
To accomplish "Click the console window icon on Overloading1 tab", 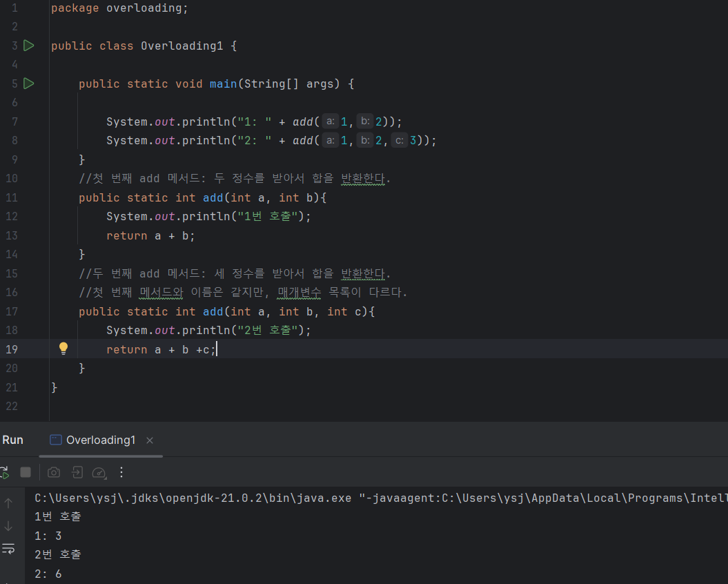I will coord(56,440).
